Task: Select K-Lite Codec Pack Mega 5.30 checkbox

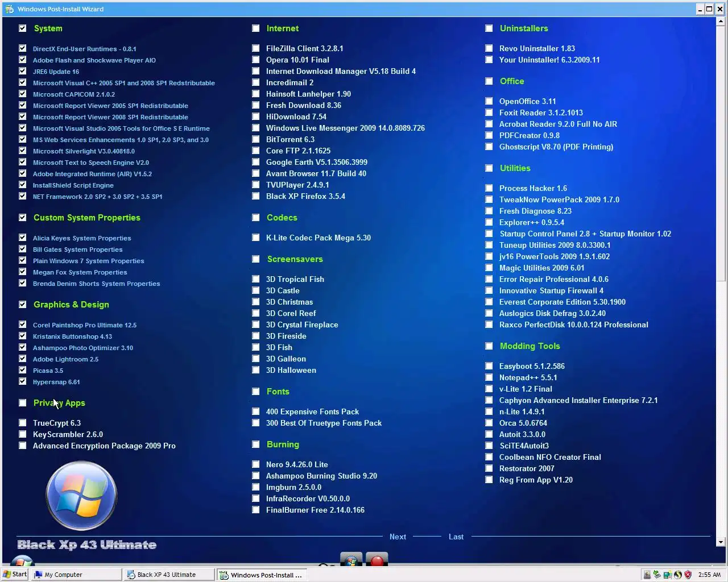Action: [x=255, y=238]
